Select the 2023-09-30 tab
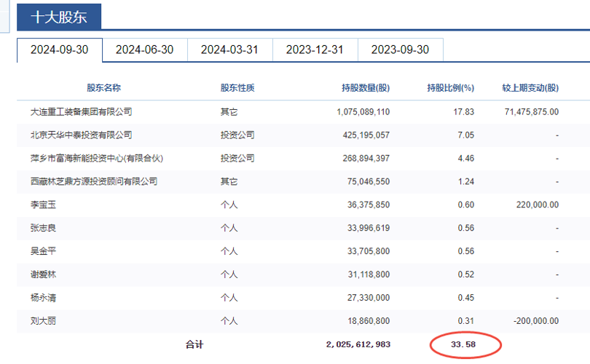590x364 pixels. 400,50
